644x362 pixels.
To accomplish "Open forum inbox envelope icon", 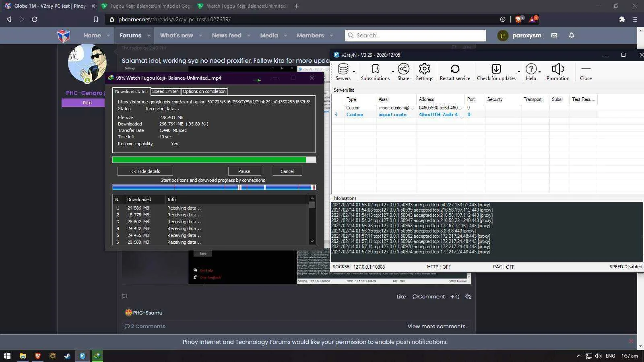I will [554, 35].
